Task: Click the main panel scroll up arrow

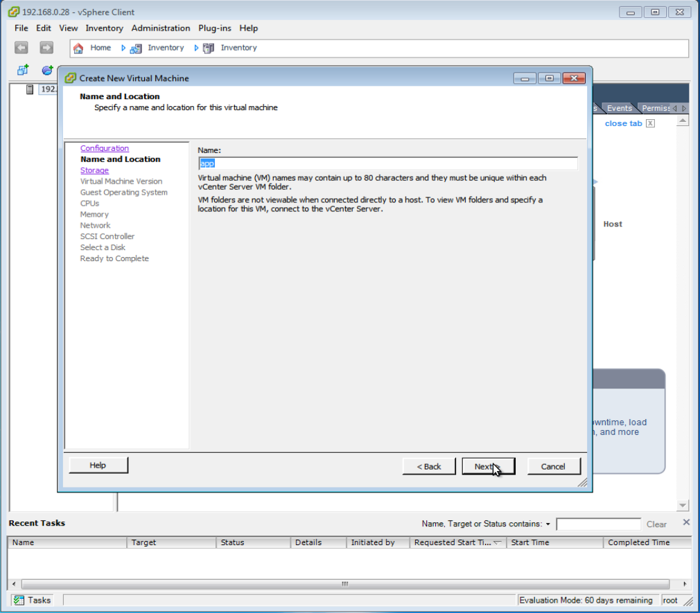Action: pyautogui.click(x=682, y=121)
